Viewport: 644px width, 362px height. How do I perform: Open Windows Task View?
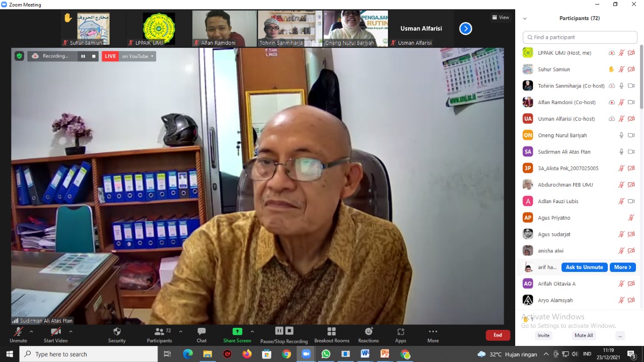point(168,354)
